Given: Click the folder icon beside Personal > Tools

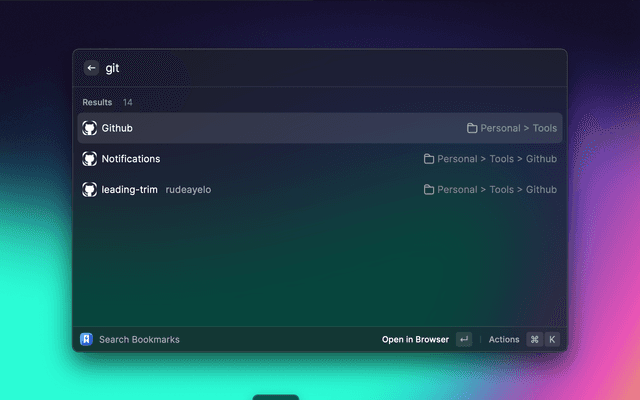Looking at the screenshot, I should click(x=472, y=128).
